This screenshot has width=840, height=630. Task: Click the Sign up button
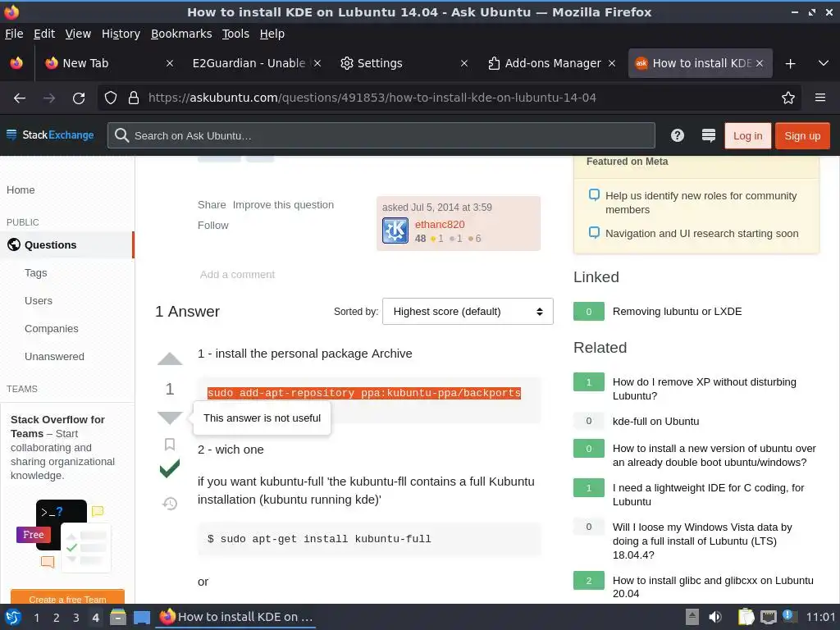802,135
